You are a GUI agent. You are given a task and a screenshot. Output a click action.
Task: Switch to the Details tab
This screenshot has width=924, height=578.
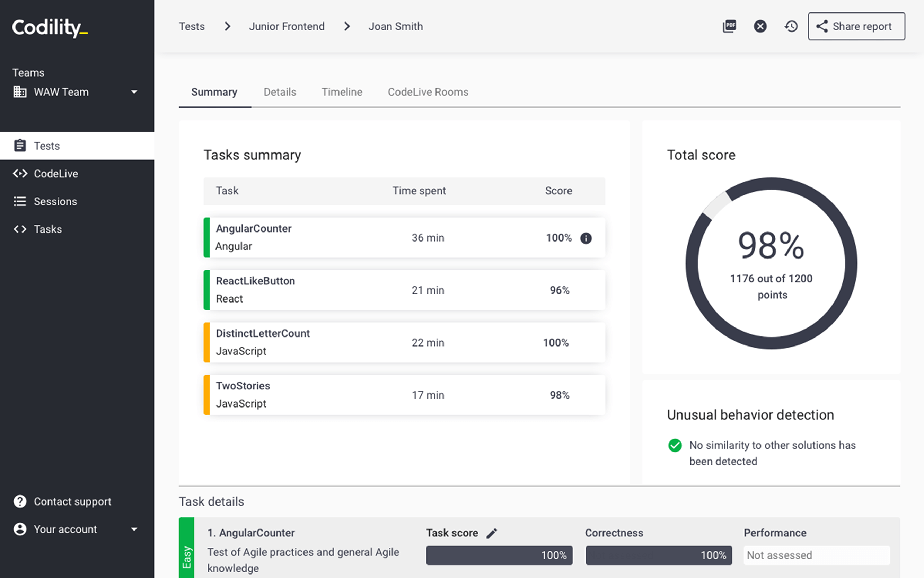280,92
